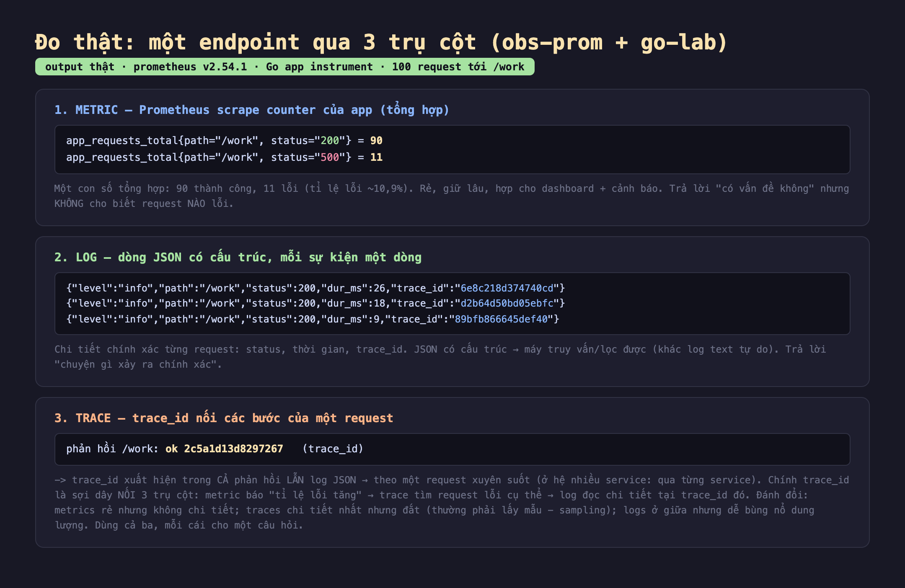Click the "(trace_id)" label in the trace box
This screenshot has width=905, height=588.
[x=333, y=449]
